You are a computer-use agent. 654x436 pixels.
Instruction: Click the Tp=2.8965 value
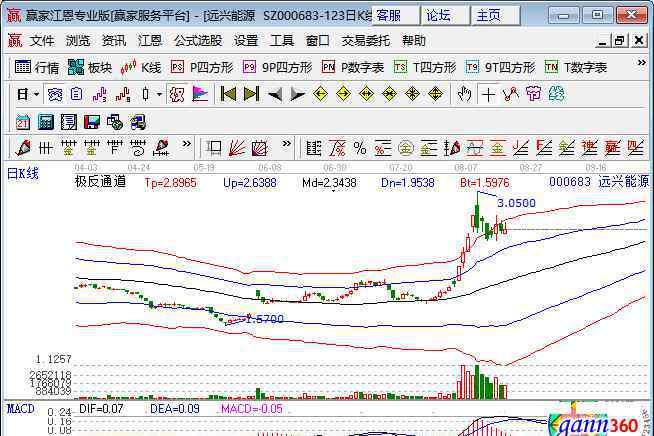170,183
